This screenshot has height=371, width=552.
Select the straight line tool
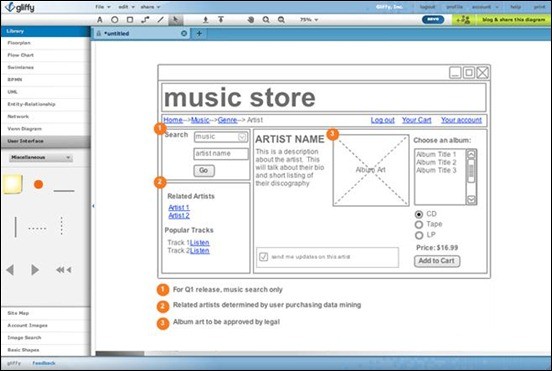(x=161, y=20)
